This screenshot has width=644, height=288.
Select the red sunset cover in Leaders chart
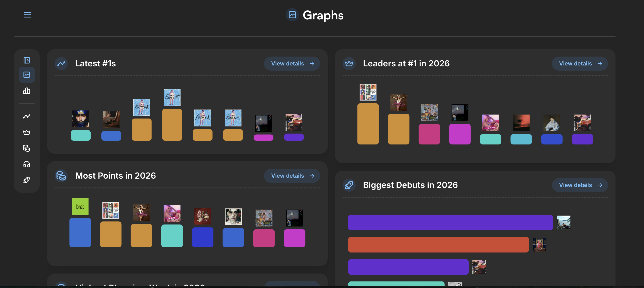[x=521, y=123]
